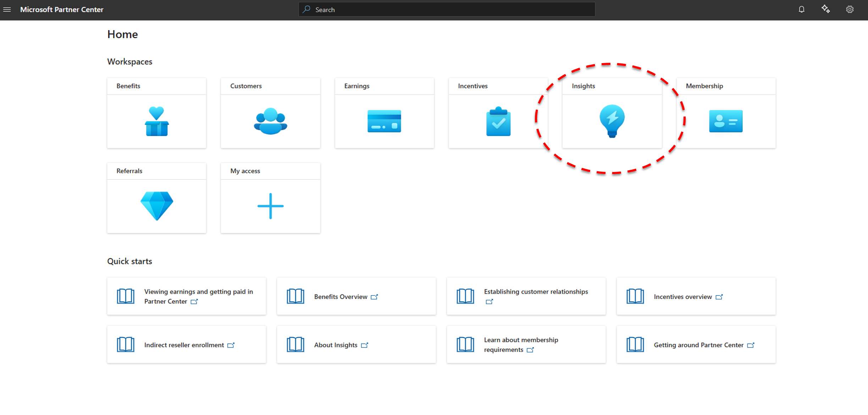Click book icon beside Getting around Partner Center

point(635,344)
